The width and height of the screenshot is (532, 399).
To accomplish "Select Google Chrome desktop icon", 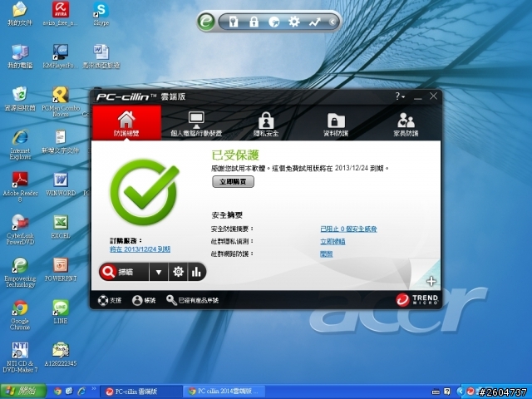I will pos(20,316).
